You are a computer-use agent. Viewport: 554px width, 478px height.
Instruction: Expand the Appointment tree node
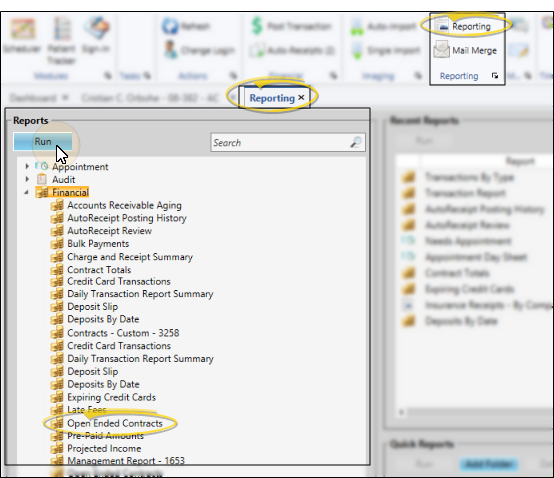coord(27,166)
